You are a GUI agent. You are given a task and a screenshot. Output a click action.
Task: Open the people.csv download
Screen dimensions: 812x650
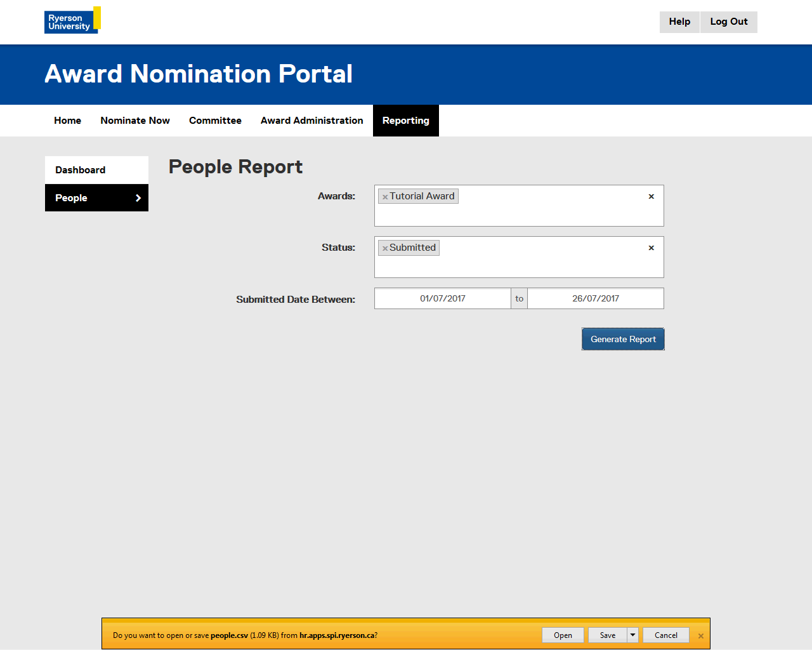(563, 635)
